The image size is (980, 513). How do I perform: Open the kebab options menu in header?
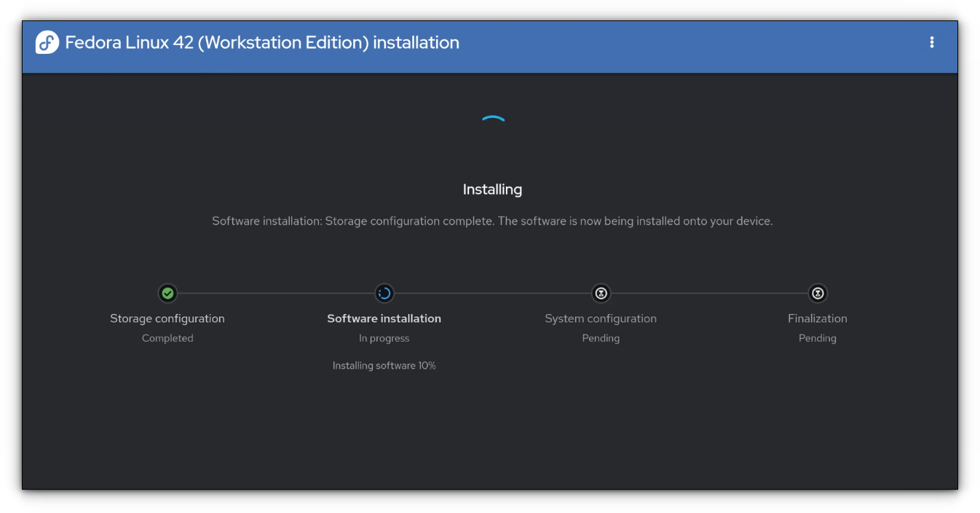931,42
